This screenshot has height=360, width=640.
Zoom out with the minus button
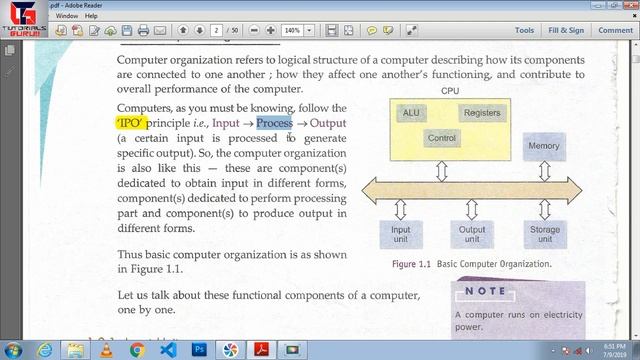point(254,30)
